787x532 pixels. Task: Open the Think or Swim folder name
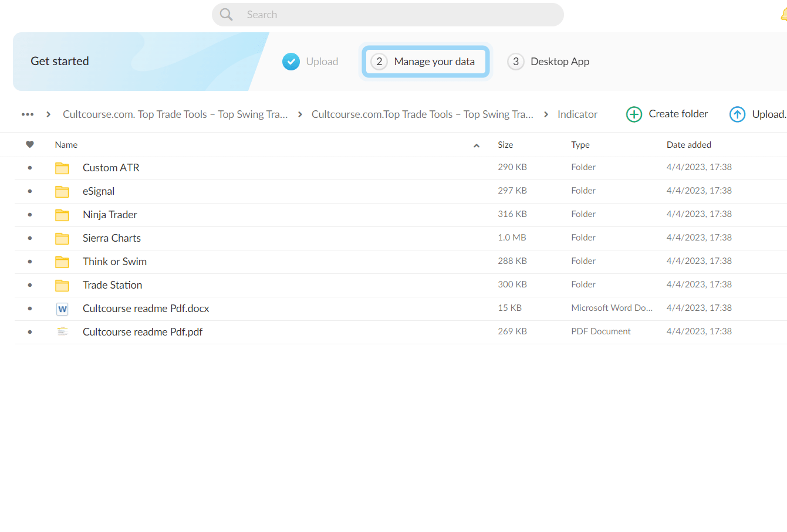click(114, 262)
